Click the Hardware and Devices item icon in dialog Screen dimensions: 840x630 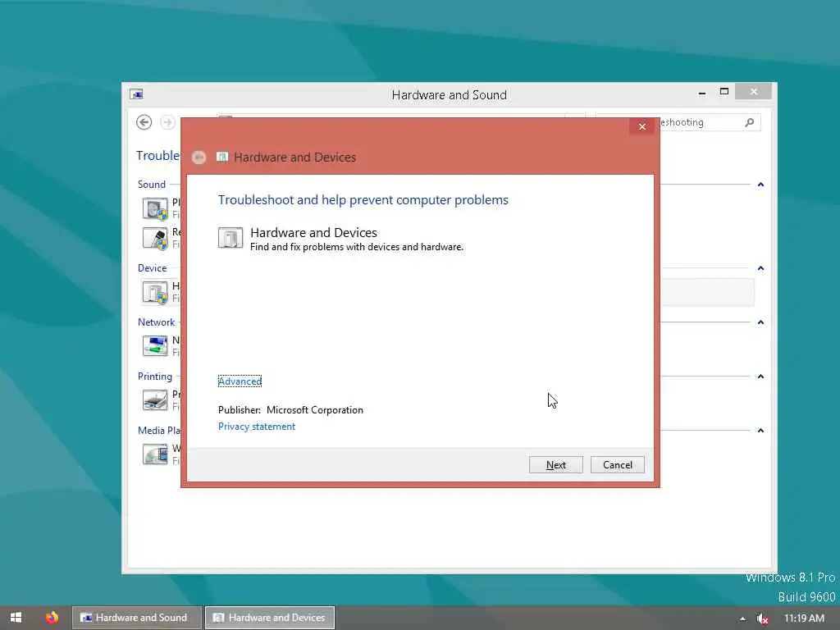(x=231, y=238)
